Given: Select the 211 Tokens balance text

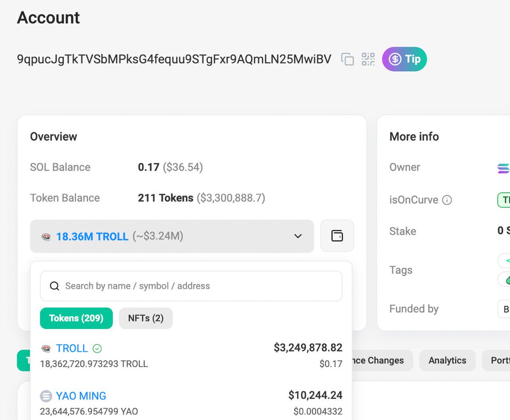Looking at the screenshot, I should click(166, 198).
